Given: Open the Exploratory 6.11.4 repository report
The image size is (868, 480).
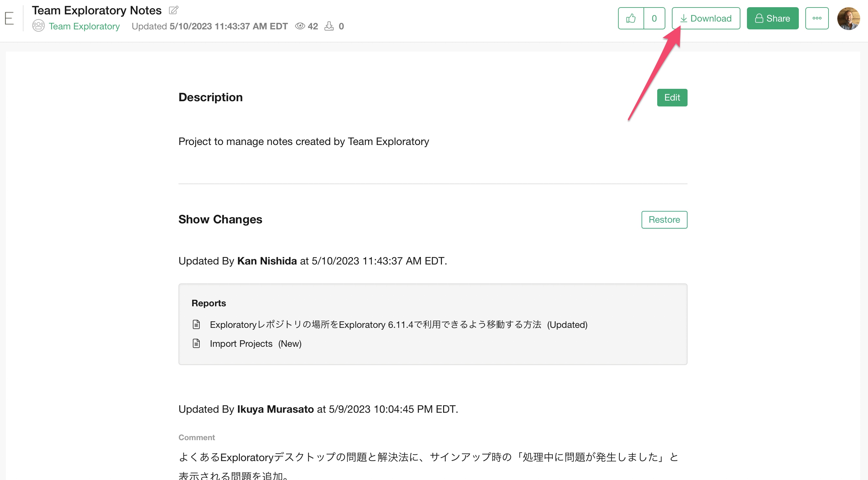Looking at the screenshot, I should 375,324.
